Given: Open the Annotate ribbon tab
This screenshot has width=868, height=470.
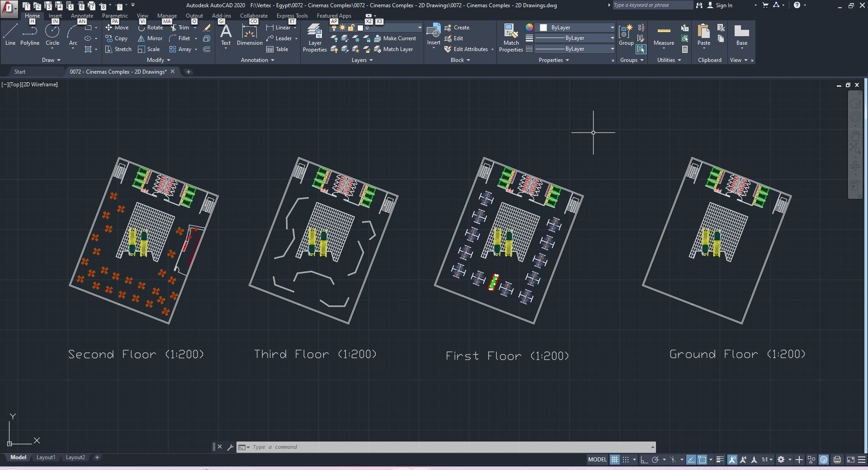Looking at the screenshot, I should pos(82,16).
